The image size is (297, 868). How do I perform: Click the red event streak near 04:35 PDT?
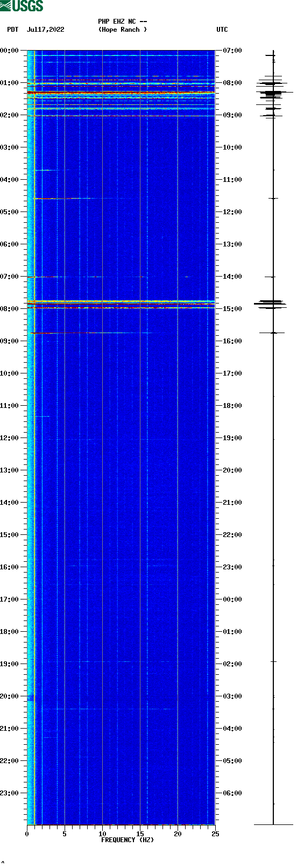pos(62,199)
